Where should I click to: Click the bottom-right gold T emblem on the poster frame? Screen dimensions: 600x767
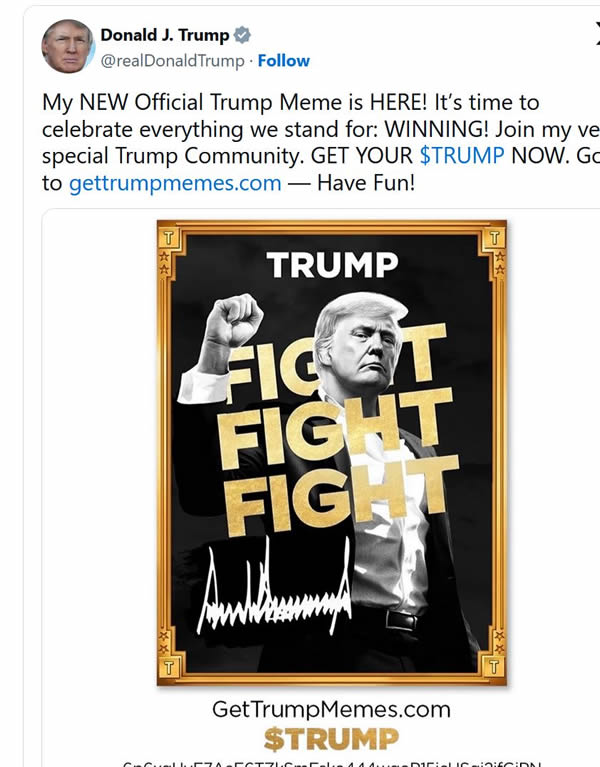click(494, 665)
